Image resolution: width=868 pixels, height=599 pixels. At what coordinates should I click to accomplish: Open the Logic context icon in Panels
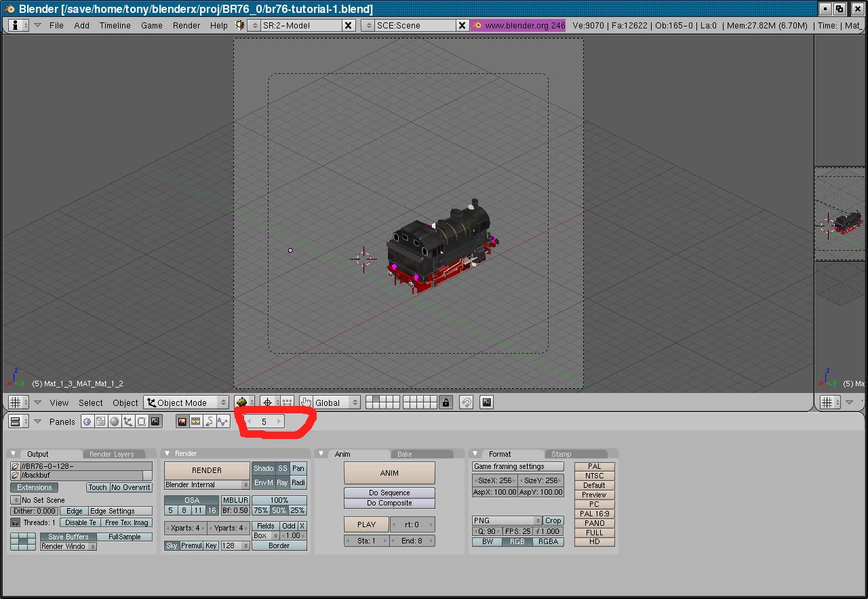click(x=87, y=421)
